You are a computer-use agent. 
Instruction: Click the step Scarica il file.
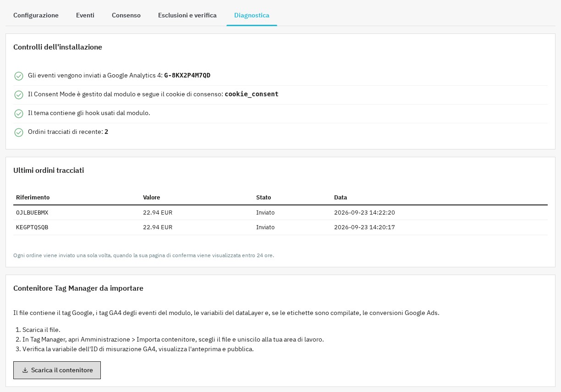tap(41, 330)
